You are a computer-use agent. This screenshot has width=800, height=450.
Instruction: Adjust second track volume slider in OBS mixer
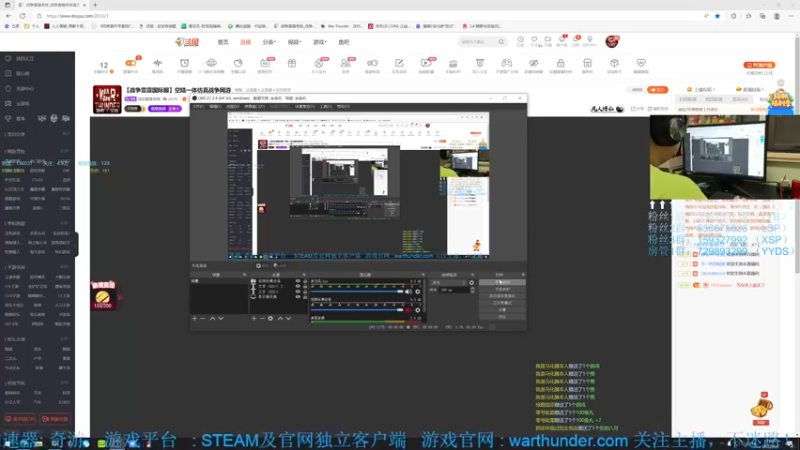pyautogui.click(x=358, y=310)
